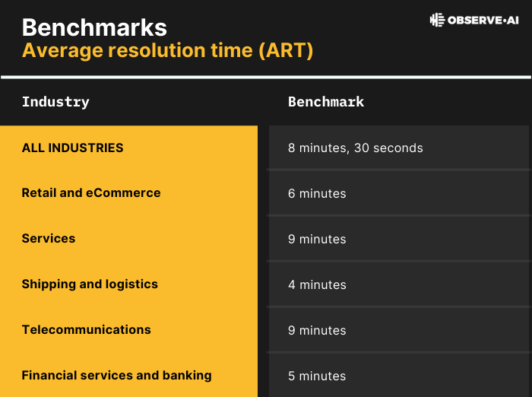Click the 4 minutes benchmark cell

[x=317, y=284]
